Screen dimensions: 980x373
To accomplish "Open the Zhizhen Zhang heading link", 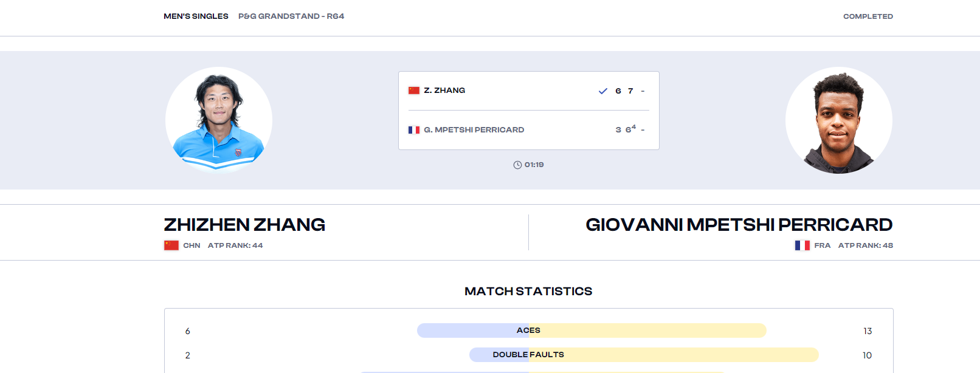I will point(244,225).
